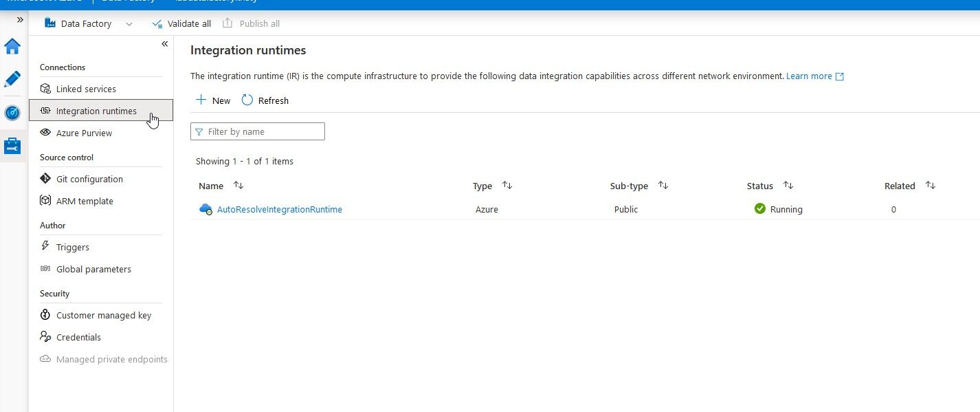The height and width of the screenshot is (412, 980).
Task: Open the Data Factory dropdown
Action: coord(129,24)
